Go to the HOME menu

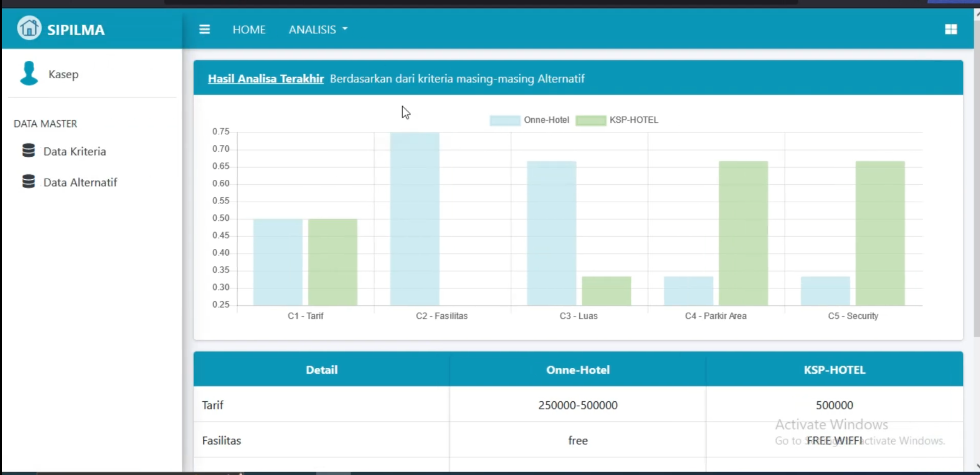(x=249, y=30)
